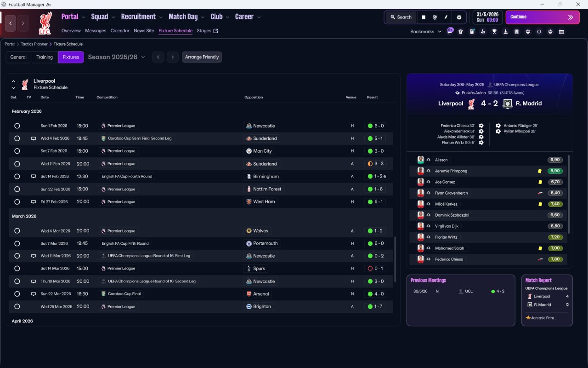Viewport: 588px width, 368px height.
Task: Click the shirt icon in the bookmarks bar
Action: point(461,32)
